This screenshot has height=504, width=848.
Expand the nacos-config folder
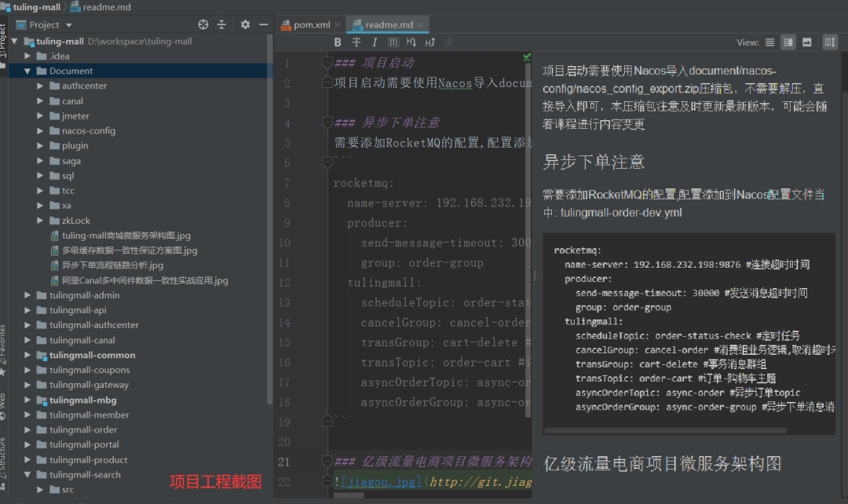pyautogui.click(x=40, y=130)
